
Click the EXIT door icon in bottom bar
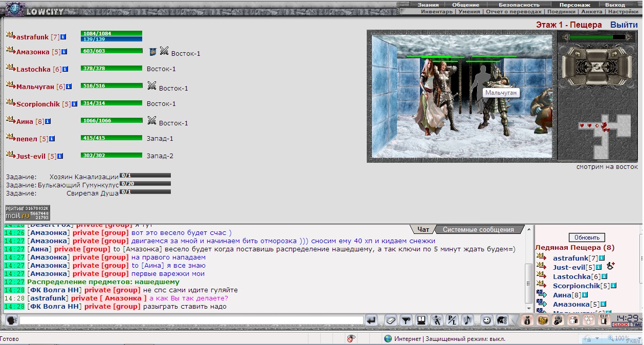(604, 320)
